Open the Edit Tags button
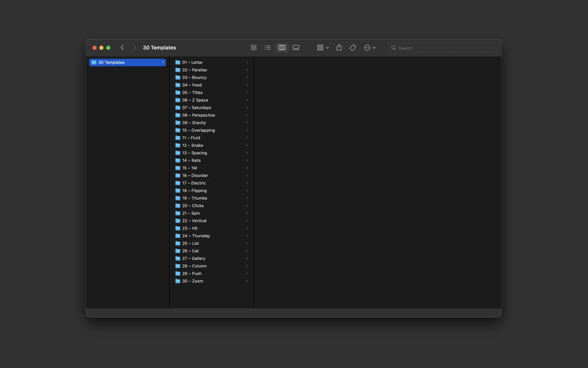 click(x=353, y=48)
